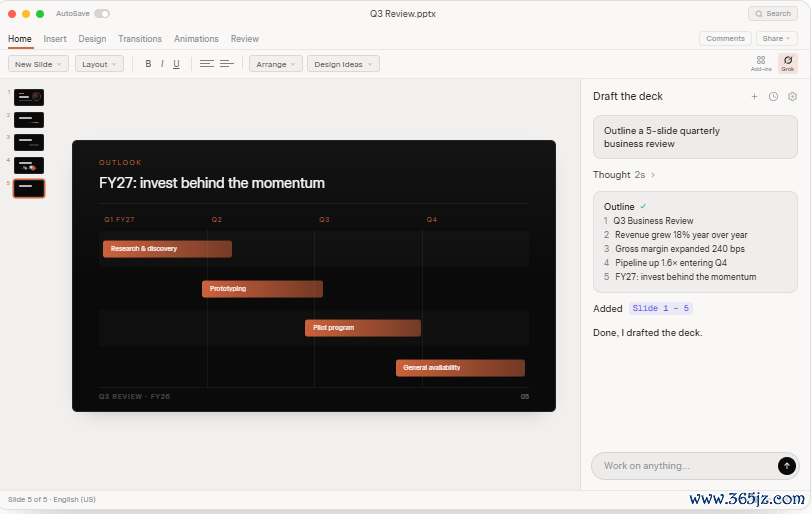Go to the Review tab
Image resolution: width=812 pixels, height=514 pixels.
point(245,39)
